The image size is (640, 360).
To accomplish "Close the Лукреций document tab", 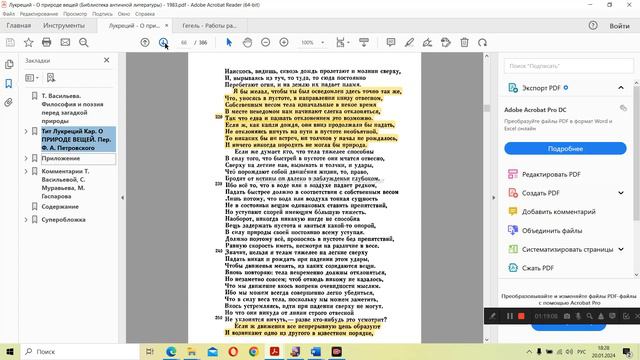I will [167, 25].
